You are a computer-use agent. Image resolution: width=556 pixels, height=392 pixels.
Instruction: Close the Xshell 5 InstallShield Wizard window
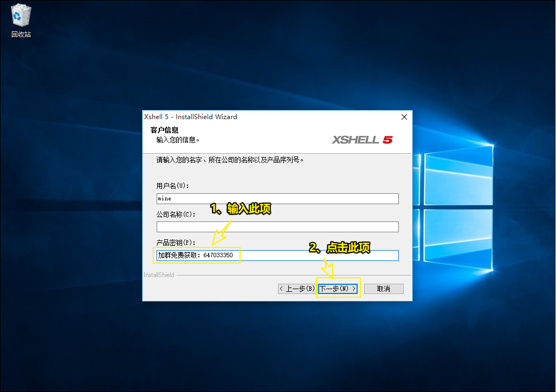click(x=404, y=117)
